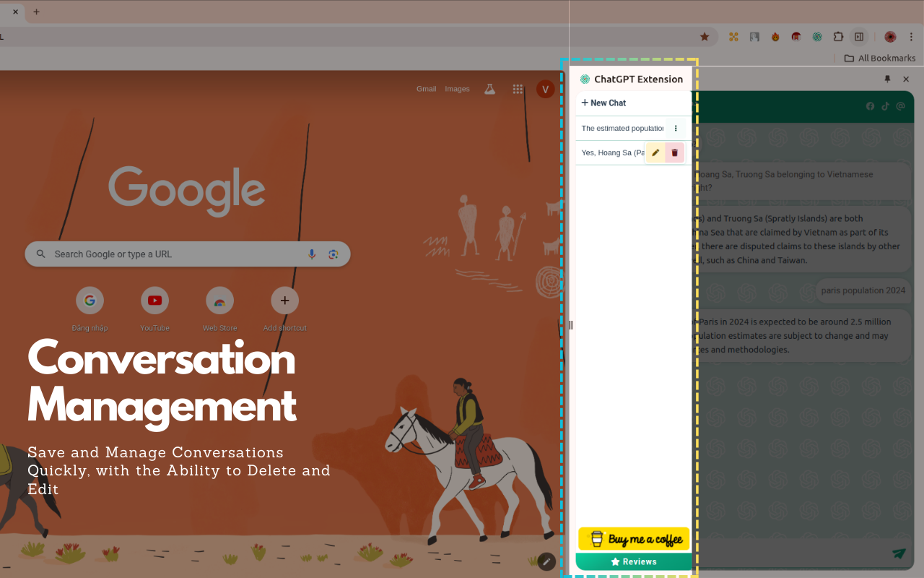Image resolution: width=924 pixels, height=578 pixels.
Task: Open the Chrome three-dot menu
Action: pos(911,37)
